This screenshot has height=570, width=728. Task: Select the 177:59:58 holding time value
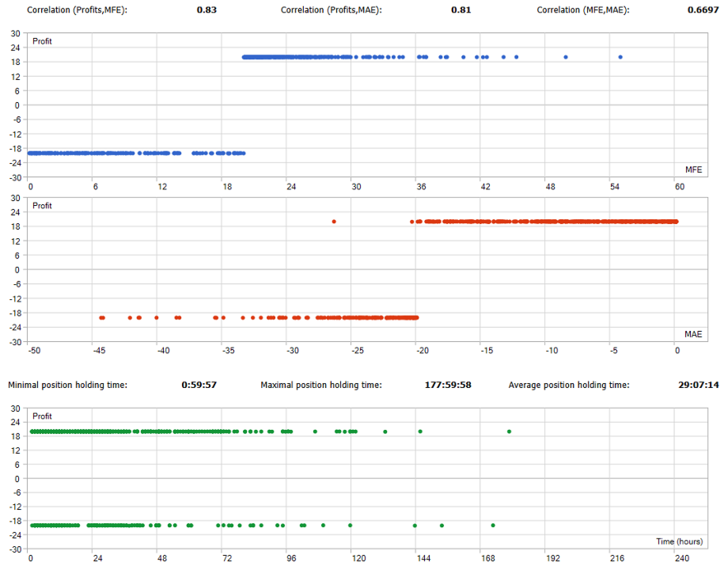tap(448, 385)
